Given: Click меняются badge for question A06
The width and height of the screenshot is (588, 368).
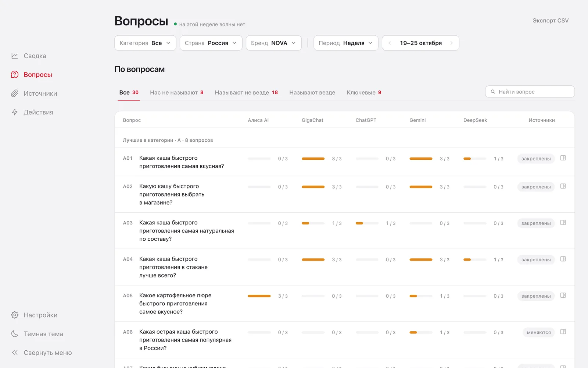Looking at the screenshot, I should [539, 332].
